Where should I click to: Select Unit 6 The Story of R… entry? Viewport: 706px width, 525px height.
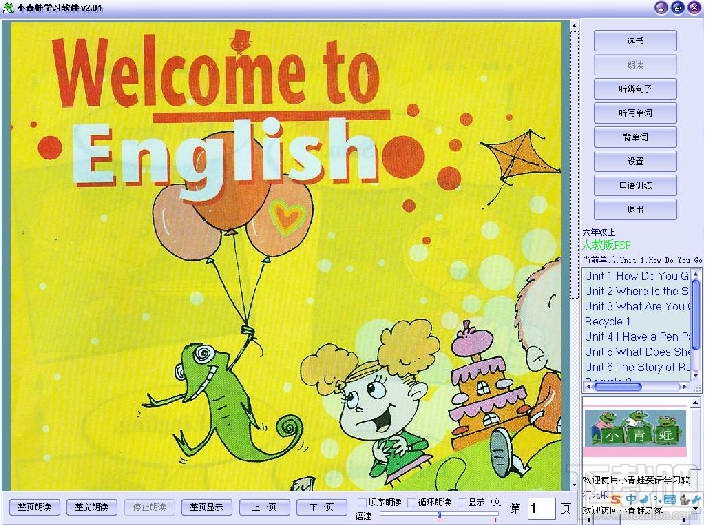point(637,367)
